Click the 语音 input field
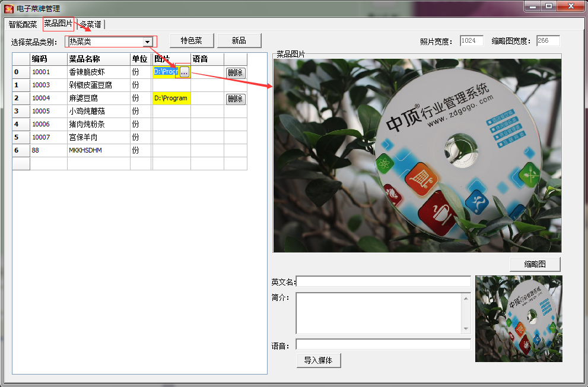588x387 pixels. coord(383,344)
